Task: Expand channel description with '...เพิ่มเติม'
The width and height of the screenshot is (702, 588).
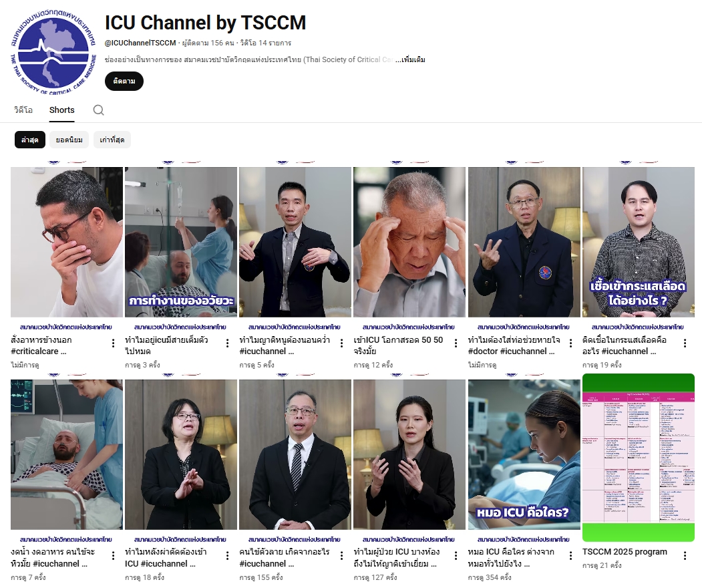Action: coord(410,60)
